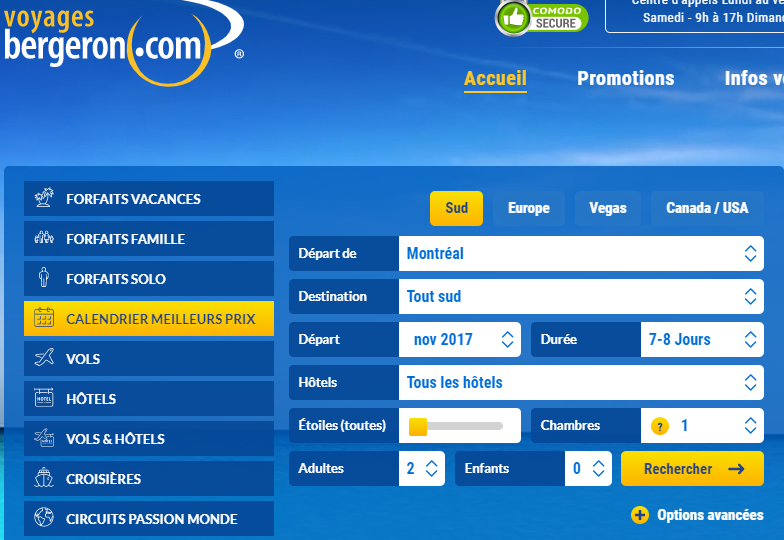This screenshot has height=540, width=784.
Task: Select the Sud destination tab
Action: [x=456, y=208]
